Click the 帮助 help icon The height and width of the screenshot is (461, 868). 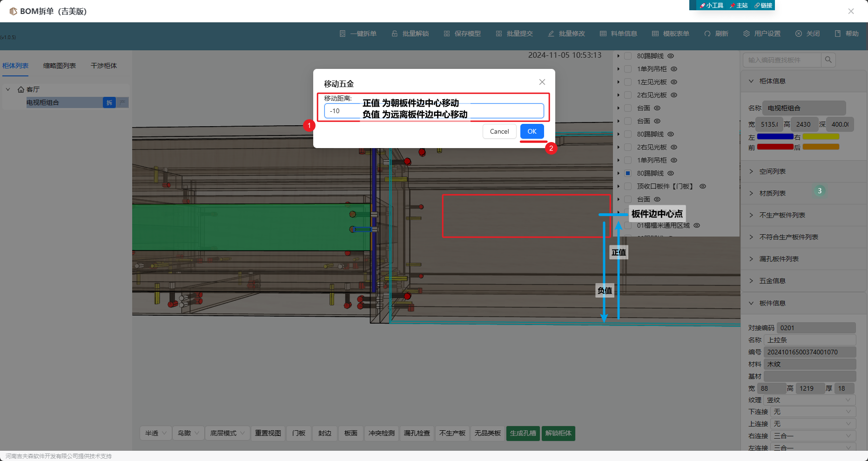(838, 34)
